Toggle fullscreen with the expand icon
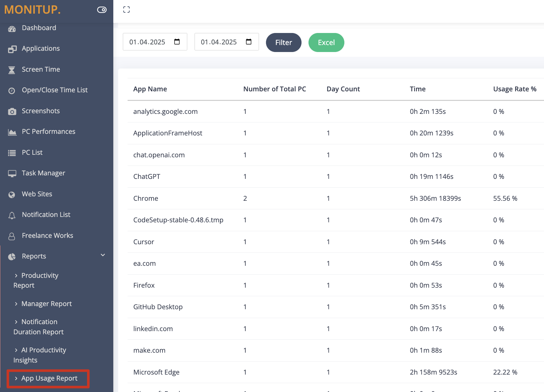Image resolution: width=544 pixels, height=392 pixels. 126,10
